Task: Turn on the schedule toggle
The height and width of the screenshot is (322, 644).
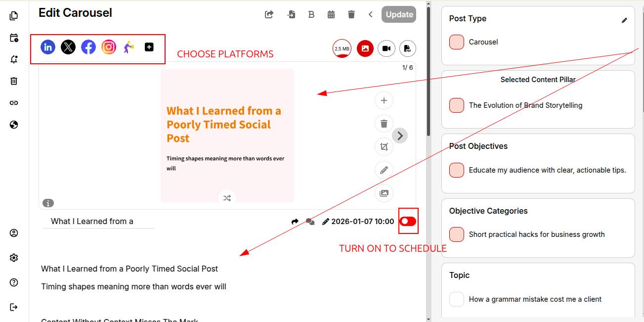Action: (x=408, y=221)
